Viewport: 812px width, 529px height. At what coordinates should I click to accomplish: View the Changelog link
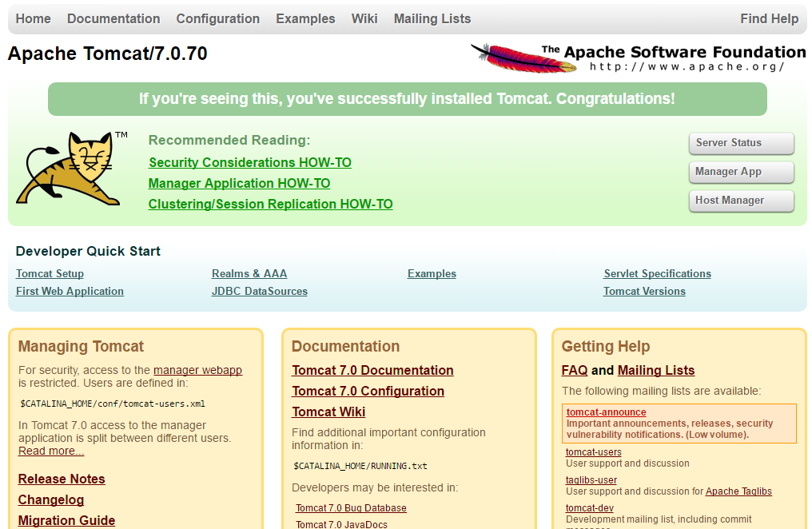[x=51, y=499]
